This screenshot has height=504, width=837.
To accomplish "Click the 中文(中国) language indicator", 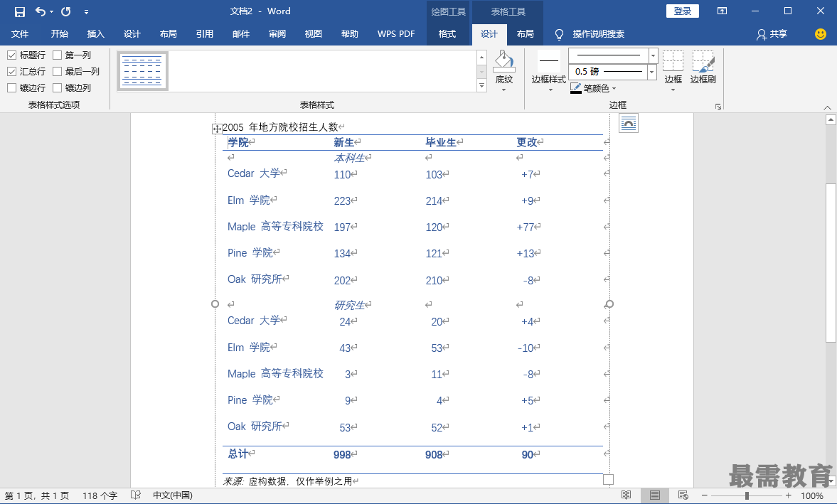I will coord(172,495).
